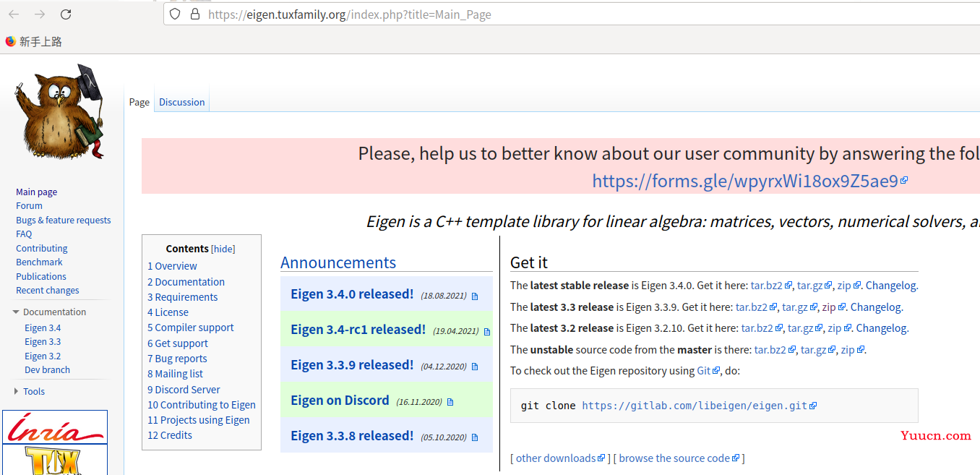Open the Announcements heading link
The width and height of the screenshot is (980, 475).
point(338,262)
